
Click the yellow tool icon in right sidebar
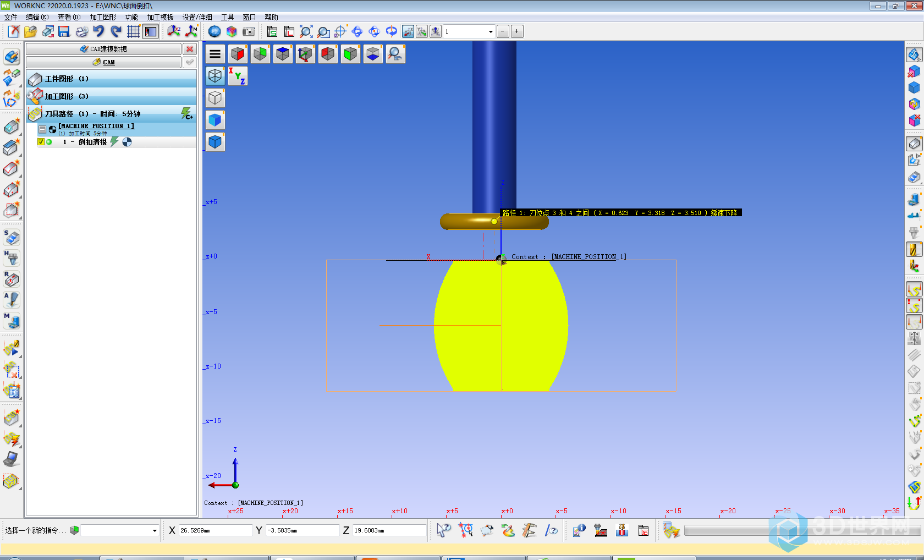point(914,249)
